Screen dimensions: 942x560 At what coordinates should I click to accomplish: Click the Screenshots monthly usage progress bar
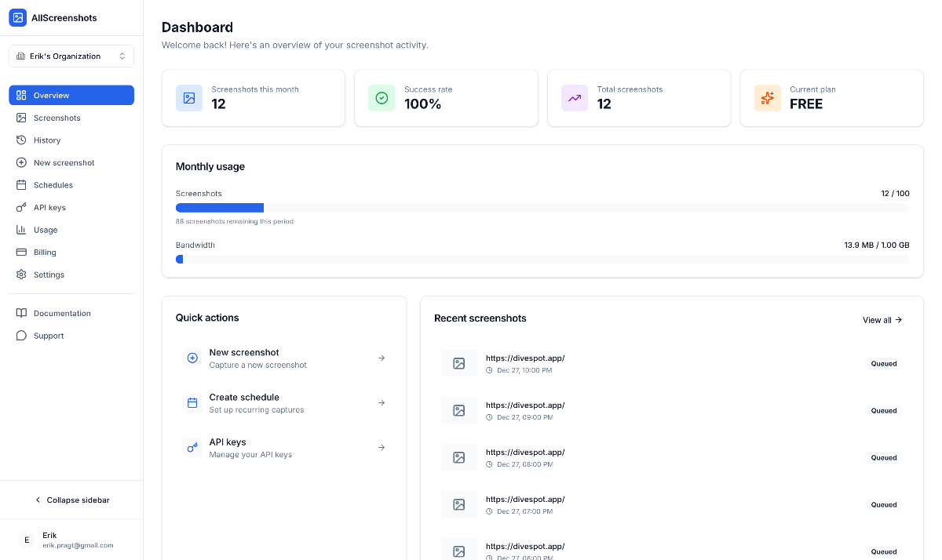tap(542, 208)
